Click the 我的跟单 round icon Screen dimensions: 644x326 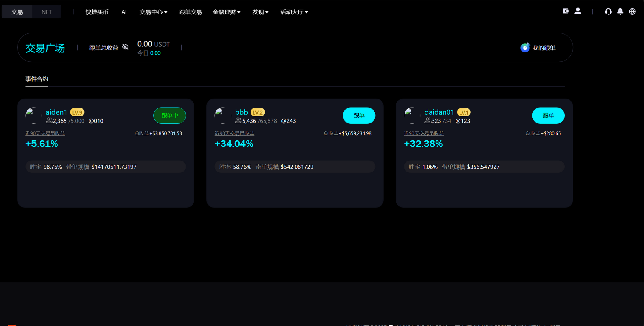pos(525,48)
